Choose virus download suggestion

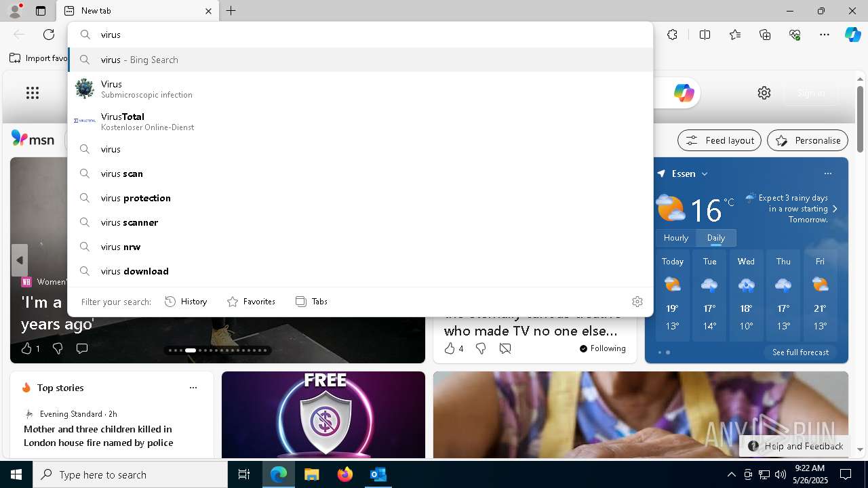point(360,271)
